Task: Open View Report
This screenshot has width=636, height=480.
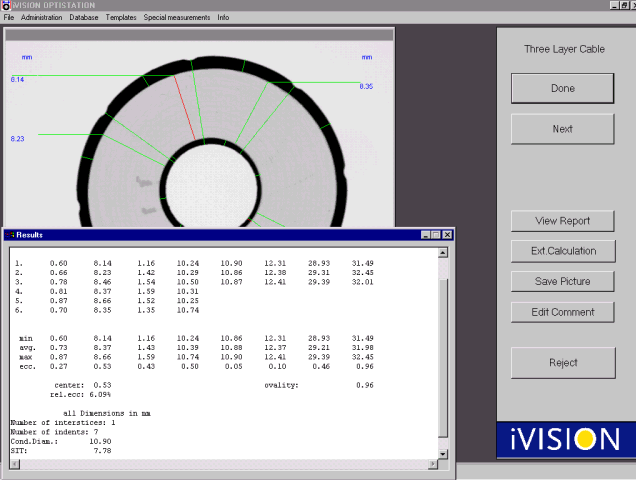Action: point(562,221)
